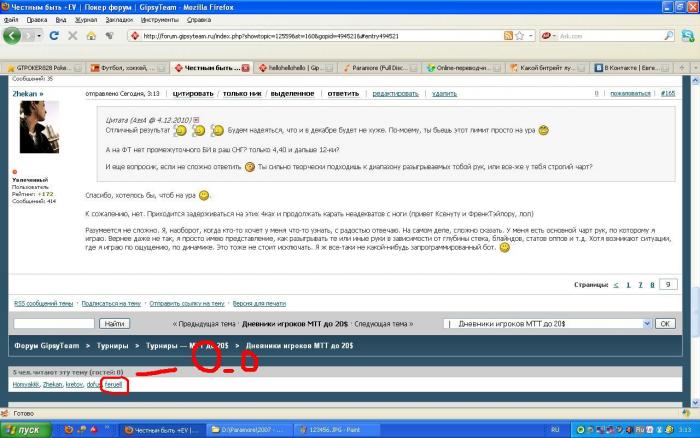Click the пожаловаться link
This screenshot has height=438, width=700.
click(630, 94)
